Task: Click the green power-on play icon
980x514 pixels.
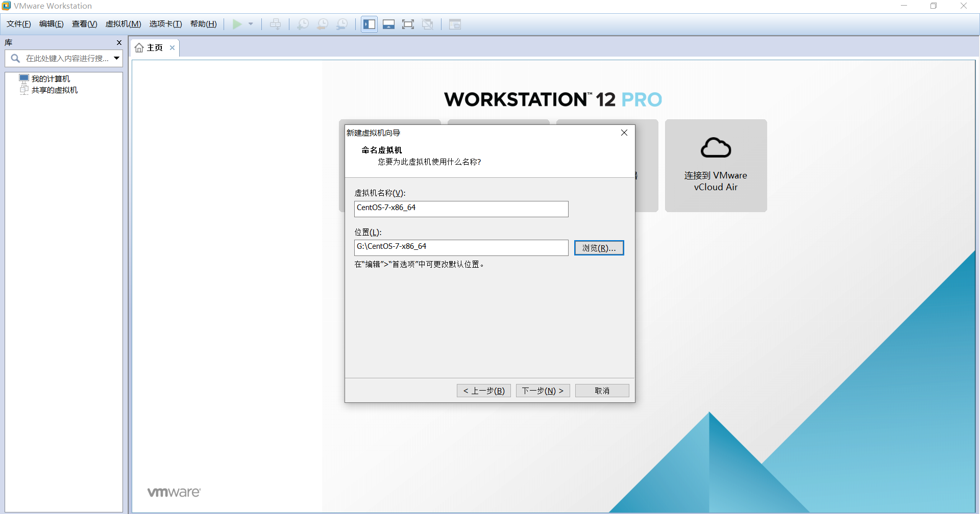Action: click(237, 24)
